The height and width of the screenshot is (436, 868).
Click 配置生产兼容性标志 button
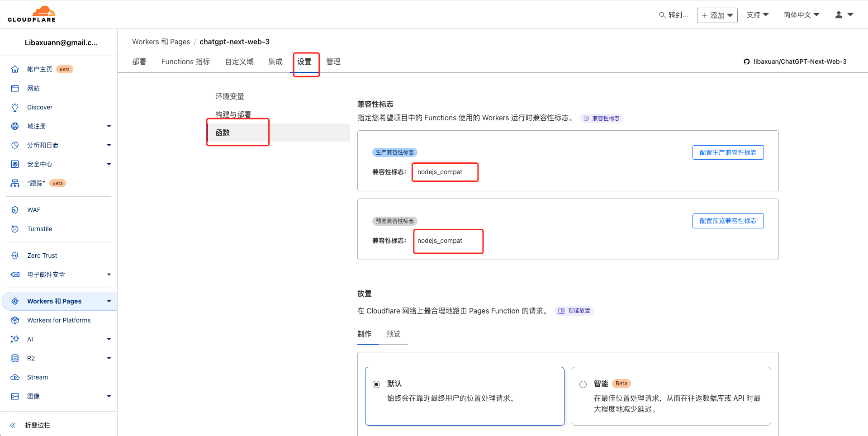(x=728, y=152)
